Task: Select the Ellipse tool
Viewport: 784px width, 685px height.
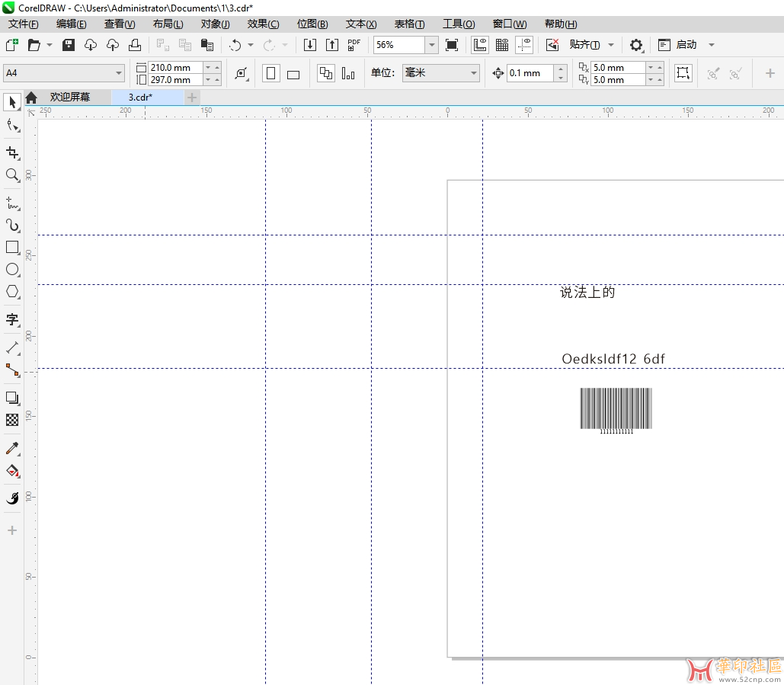Action: [12, 270]
